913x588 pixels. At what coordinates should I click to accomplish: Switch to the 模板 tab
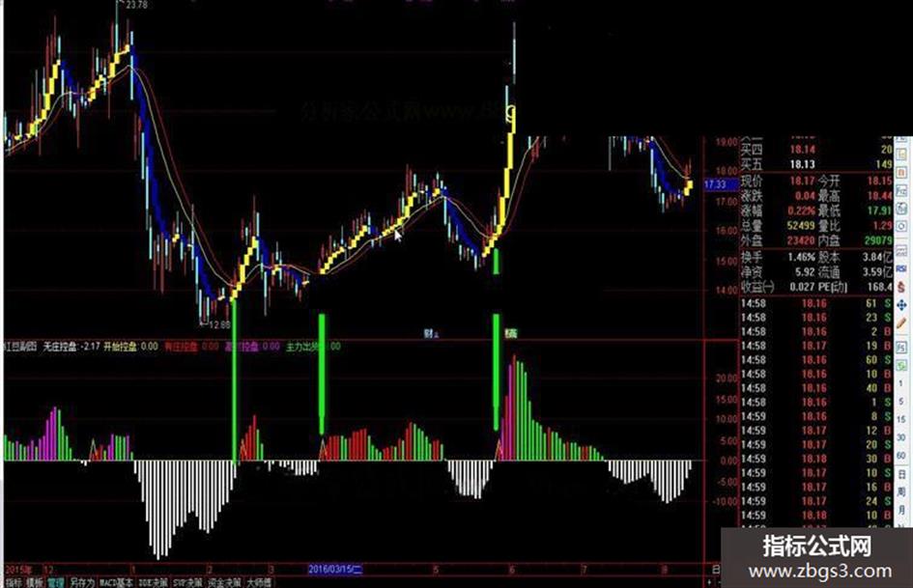pyautogui.click(x=35, y=582)
